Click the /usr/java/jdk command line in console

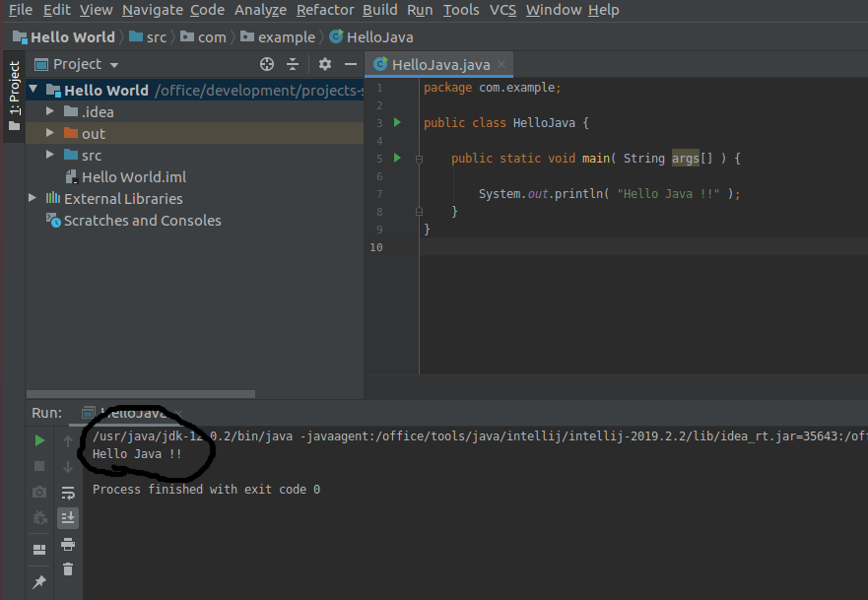pyautogui.click(x=480, y=436)
